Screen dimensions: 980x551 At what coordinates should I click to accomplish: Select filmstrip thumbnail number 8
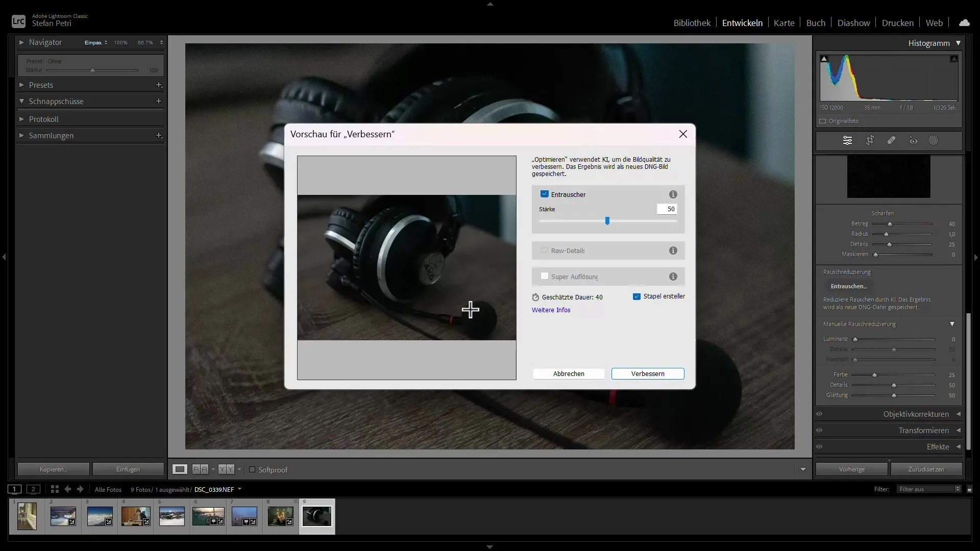pos(281,516)
